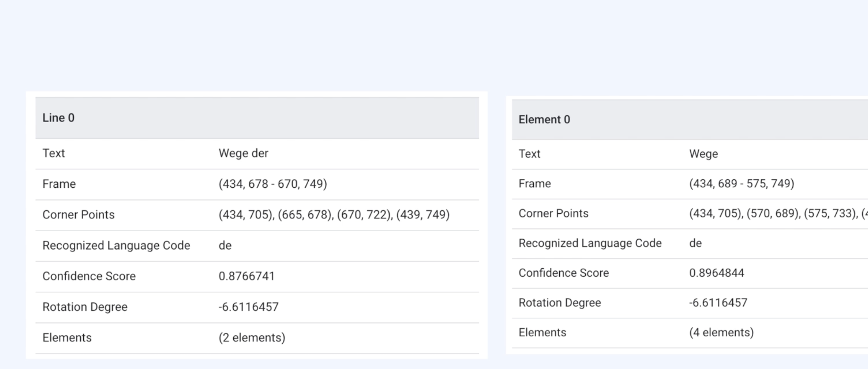868x369 pixels.
Task: Click the Line 0 header
Action: 58,118
